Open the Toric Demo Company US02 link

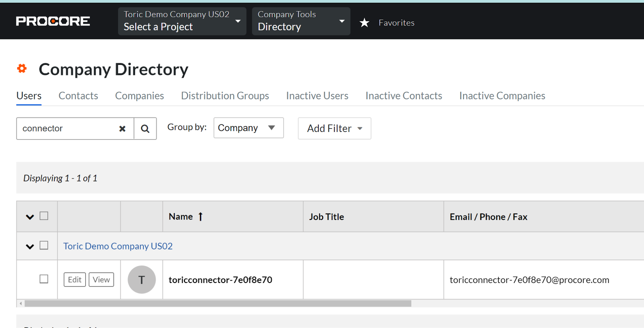[118, 246]
